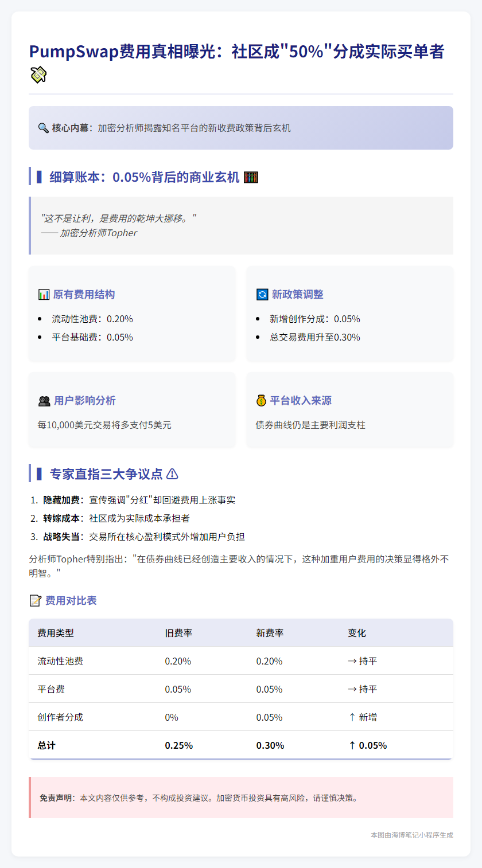Image resolution: width=482 pixels, height=868 pixels.
Task: Click the bullet 平台基础费：0.05%
Action: (x=92, y=337)
